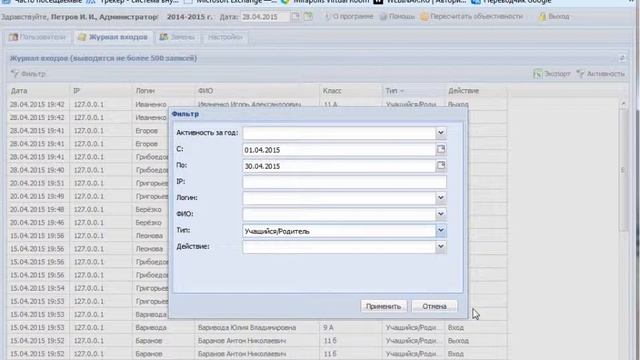The image size is (640, 360).
Task: Expand the ФИО dropdown arrow
Action: [440, 214]
